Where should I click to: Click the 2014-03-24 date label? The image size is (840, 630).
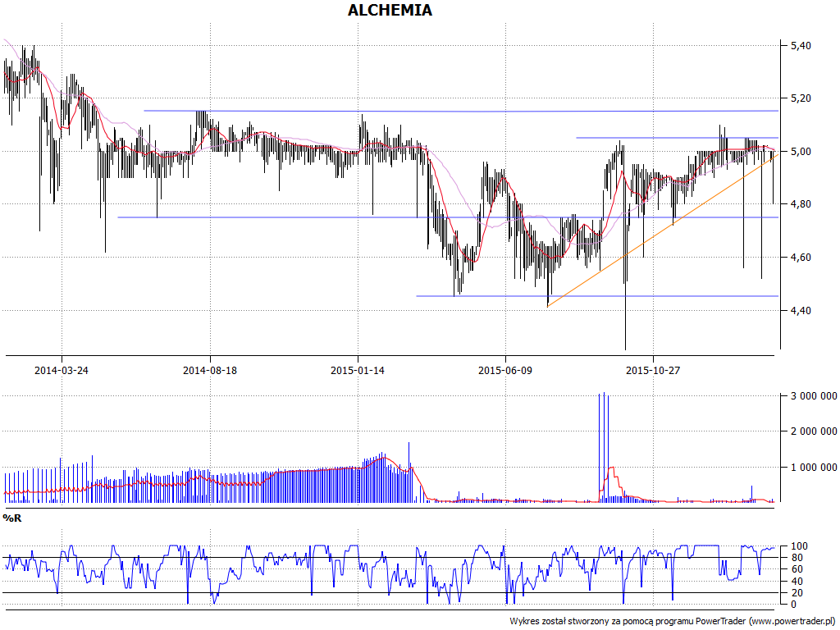click(x=62, y=370)
